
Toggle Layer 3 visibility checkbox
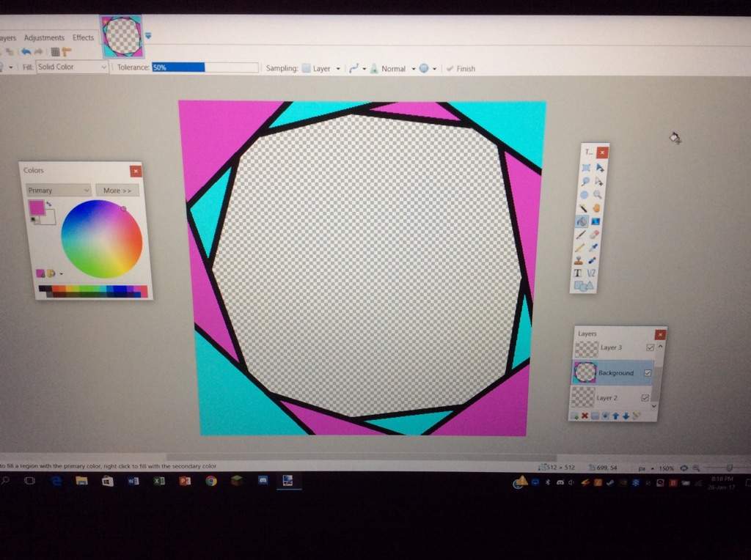[650, 347]
